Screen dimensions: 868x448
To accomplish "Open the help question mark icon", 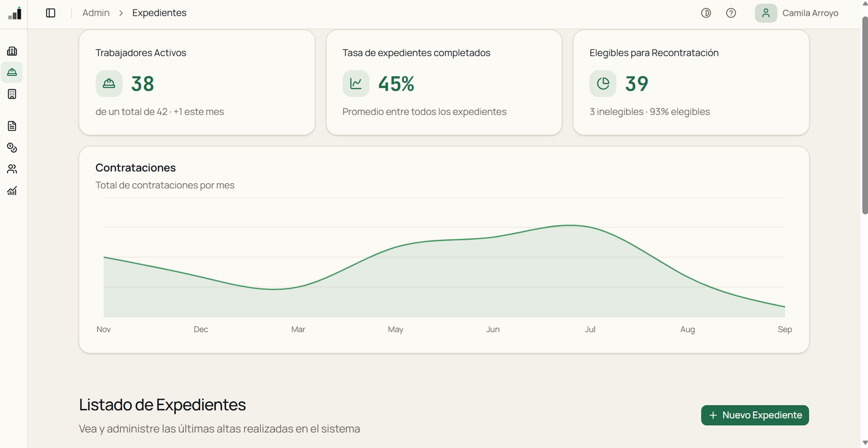I will pos(731,13).
